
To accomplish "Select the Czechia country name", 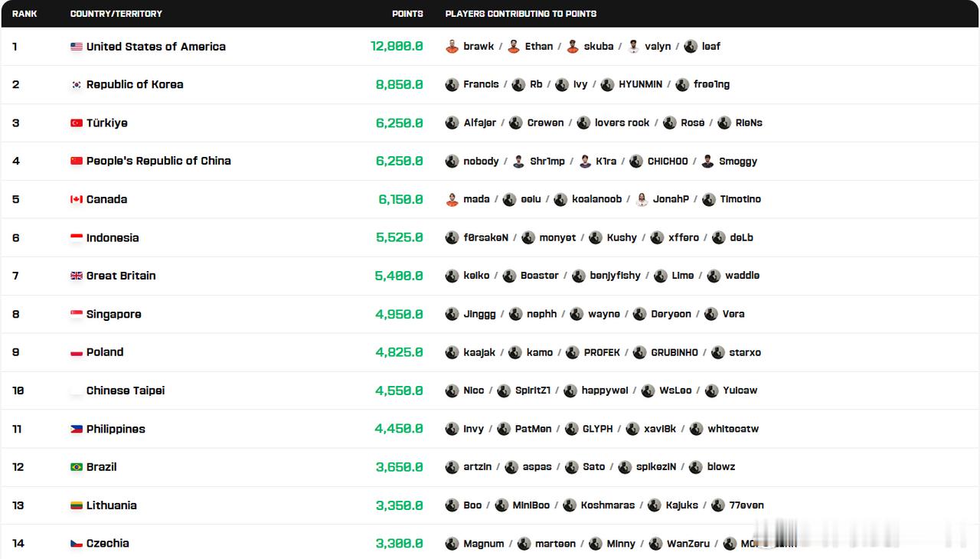I will tap(108, 544).
